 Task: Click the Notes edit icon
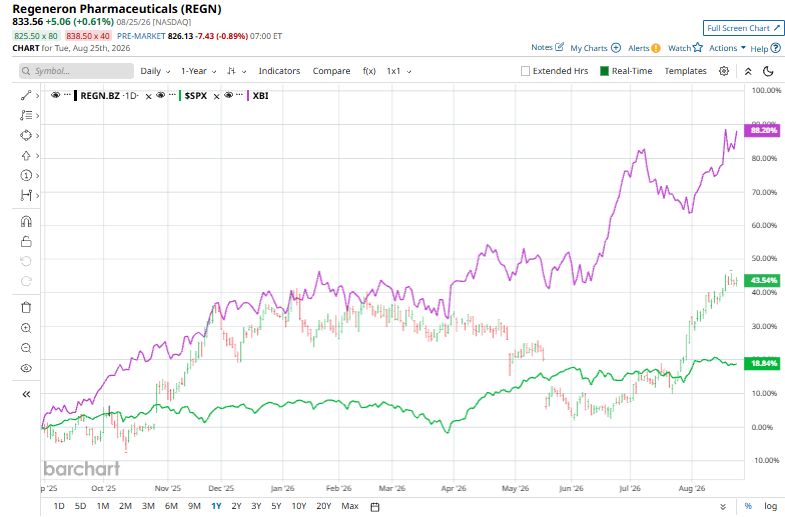(x=560, y=47)
